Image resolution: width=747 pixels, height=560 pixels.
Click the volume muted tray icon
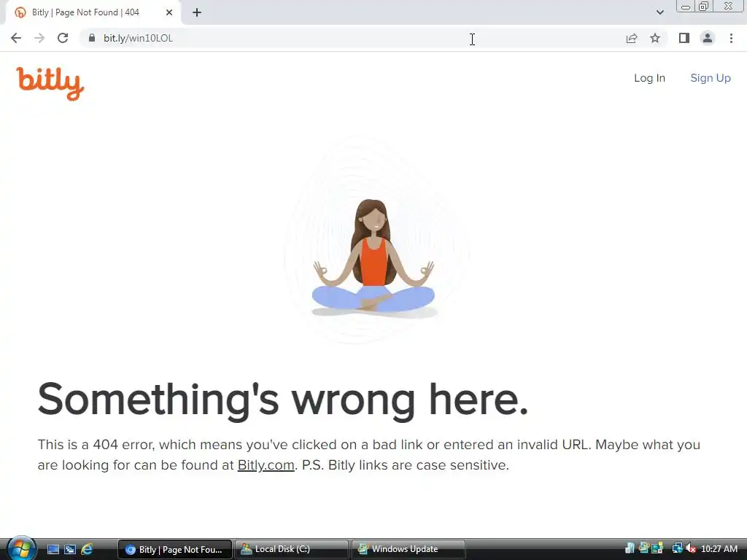[691, 548]
